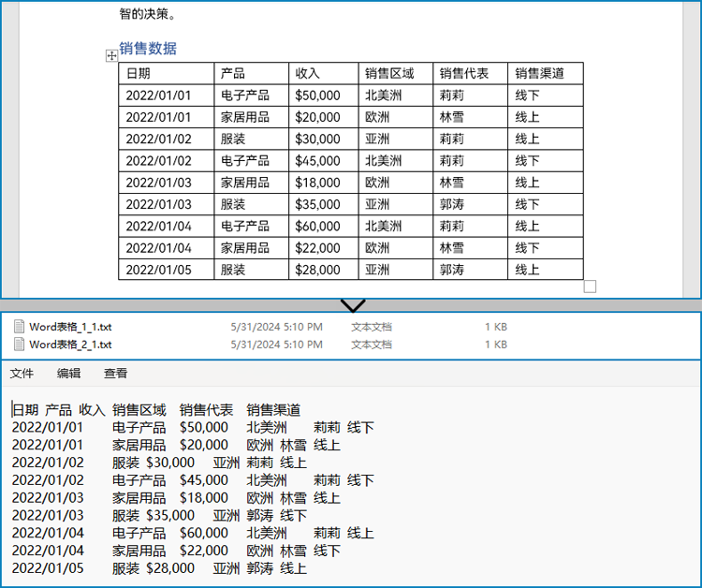This screenshot has width=702, height=588.
Task: Click the $18,000 cell in the table
Action: tap(323, 183)
